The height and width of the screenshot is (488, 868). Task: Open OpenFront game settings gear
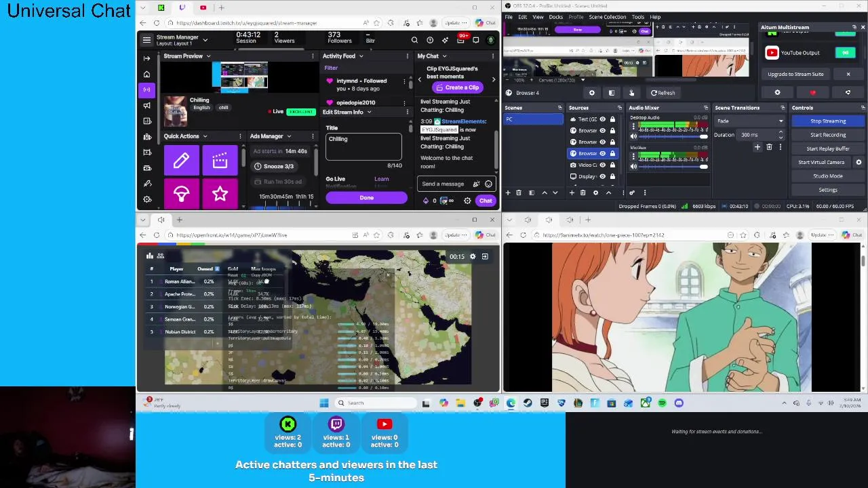click(473, 256)
